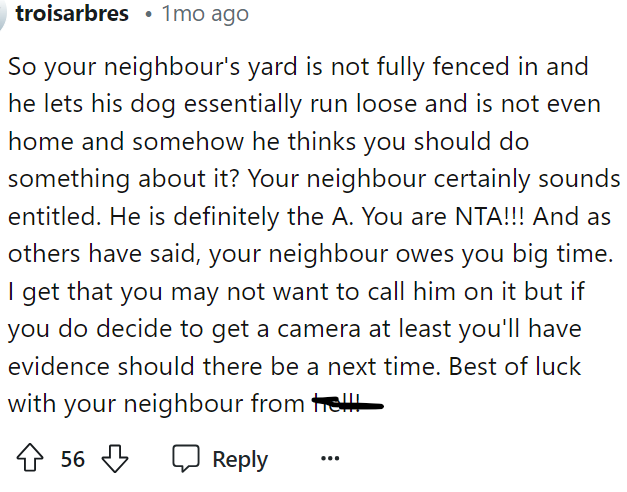The width and height of the screenshot is (627, 492).
Task: Open the three-dot more options menu
Action: coord(329,459)
